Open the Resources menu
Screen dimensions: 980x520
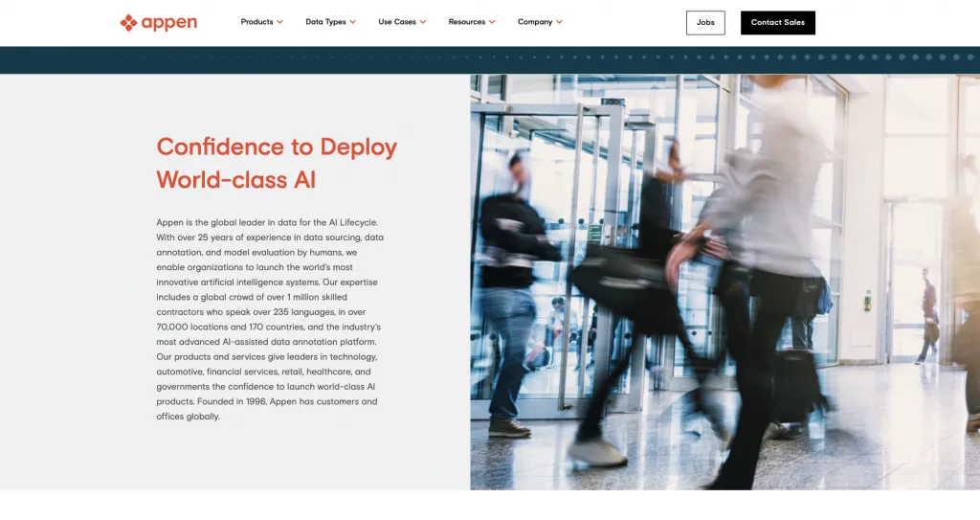(467, 22)
